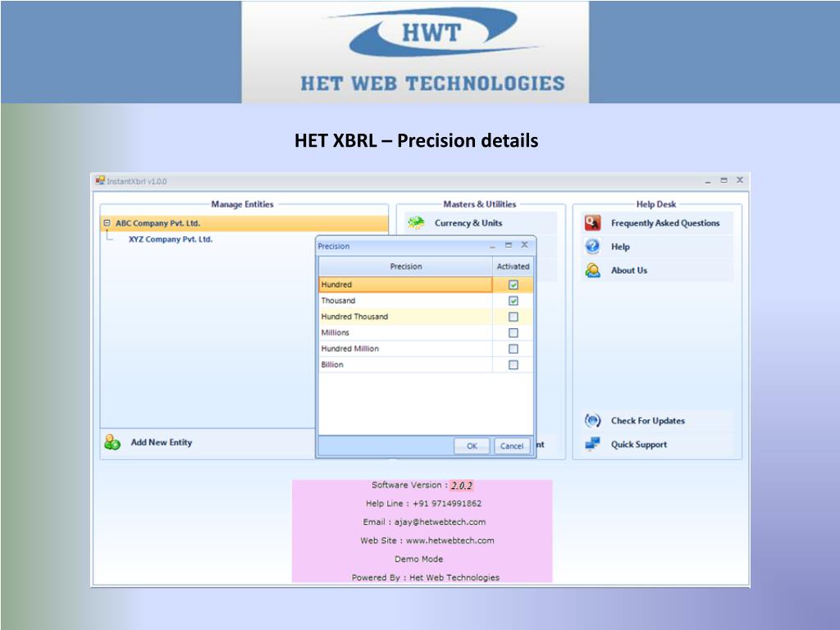Enable the Hundred Thousand precision checkbox
The image size is (840, 630).
tap(514, 317)
